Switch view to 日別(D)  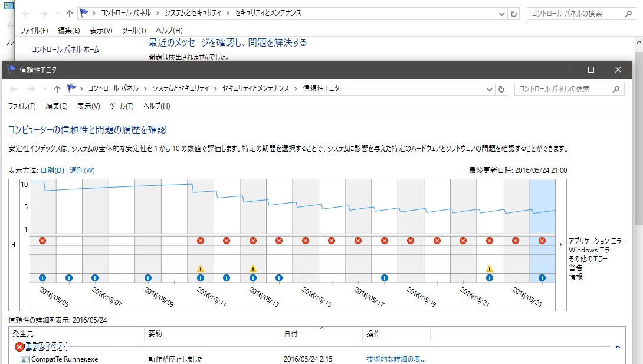point(52,170)
